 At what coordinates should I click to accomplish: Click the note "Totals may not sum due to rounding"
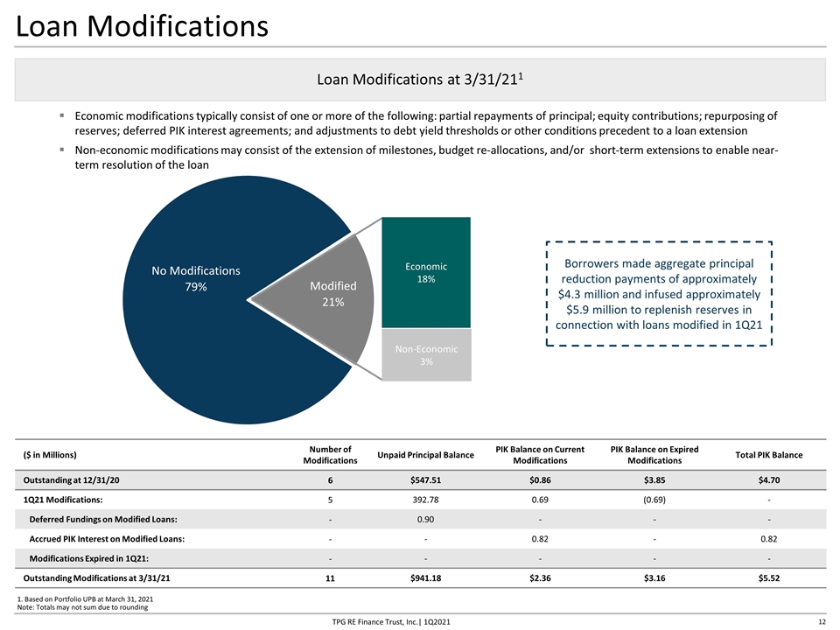92,607
